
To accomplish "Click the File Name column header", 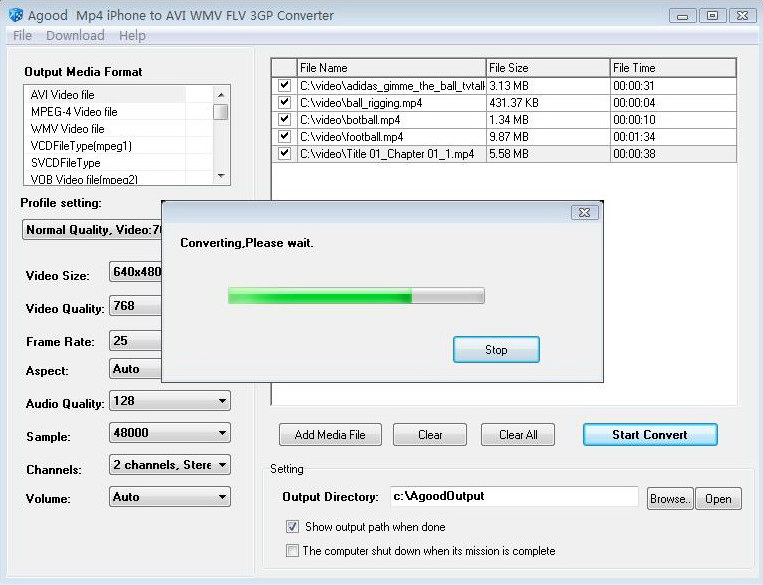I will [x=391, y=68].
